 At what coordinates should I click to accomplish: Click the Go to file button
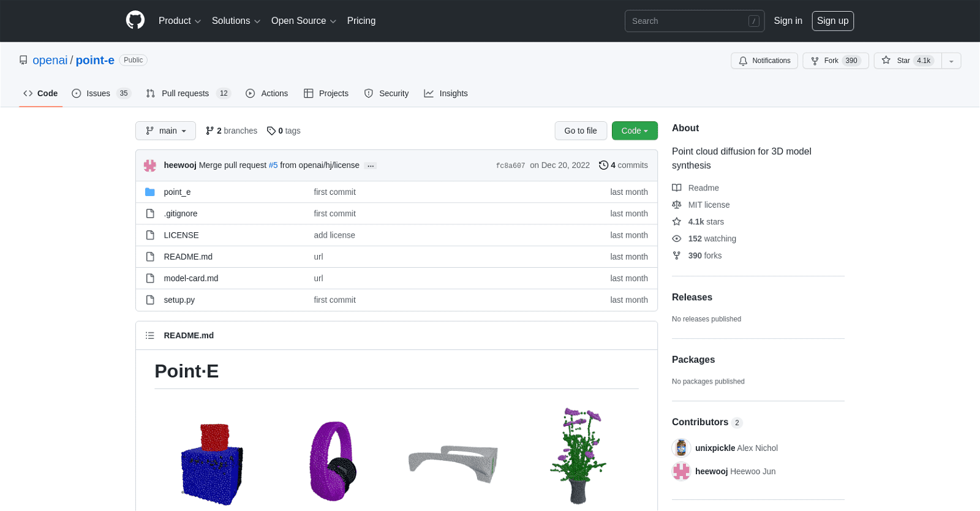click(580, 131)
